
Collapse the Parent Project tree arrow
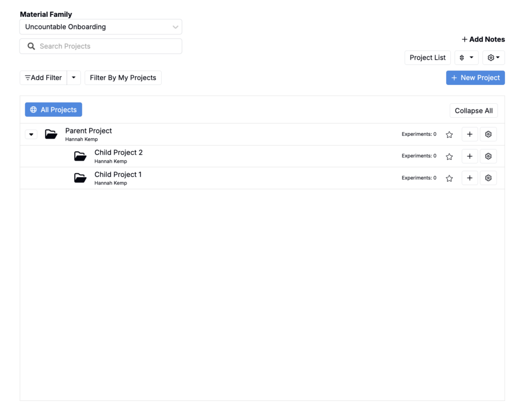31,134
